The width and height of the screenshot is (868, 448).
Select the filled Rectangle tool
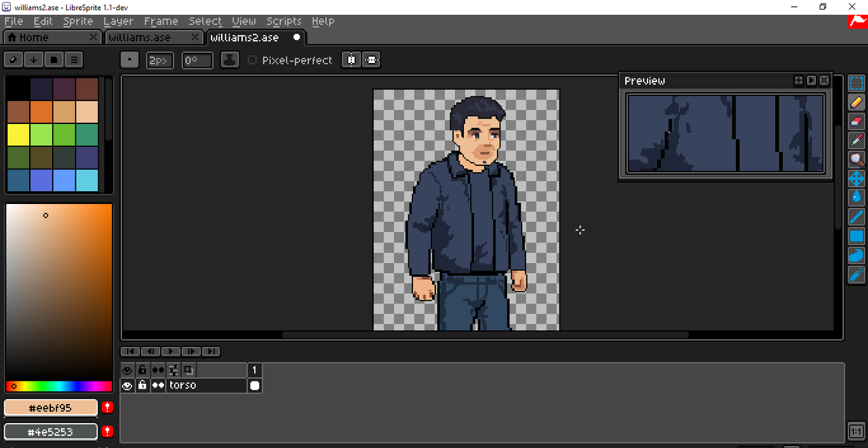coord(856,236)
